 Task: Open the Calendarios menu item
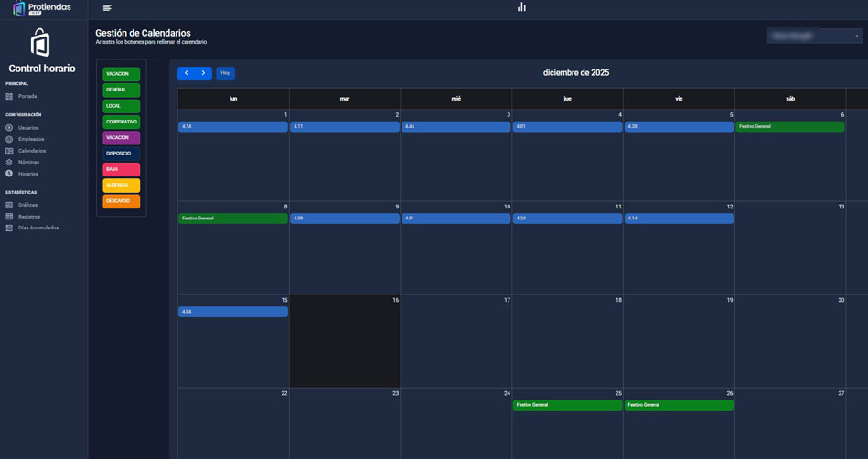coord(31,151)
